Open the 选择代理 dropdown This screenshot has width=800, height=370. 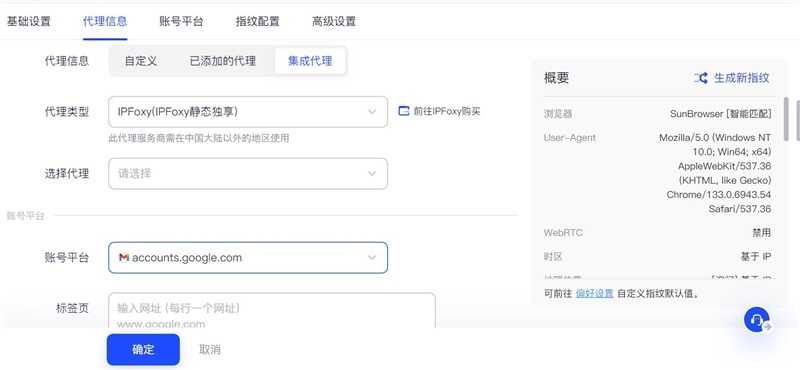click(x=248, y=174)
